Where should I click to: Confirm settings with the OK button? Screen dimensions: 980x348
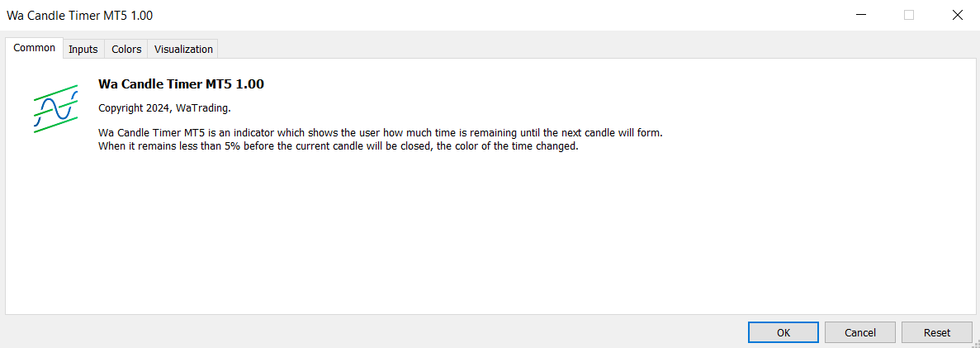784,332
